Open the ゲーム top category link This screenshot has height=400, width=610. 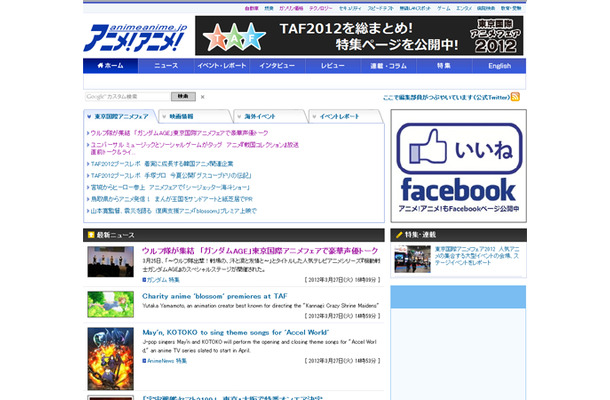(443, 8)
